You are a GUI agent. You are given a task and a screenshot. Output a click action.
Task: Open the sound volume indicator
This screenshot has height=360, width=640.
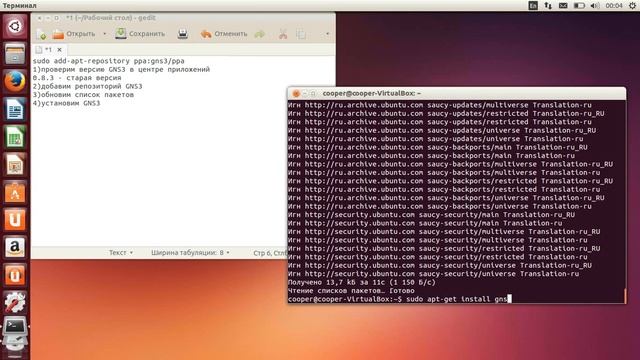[x=595, y=5]
